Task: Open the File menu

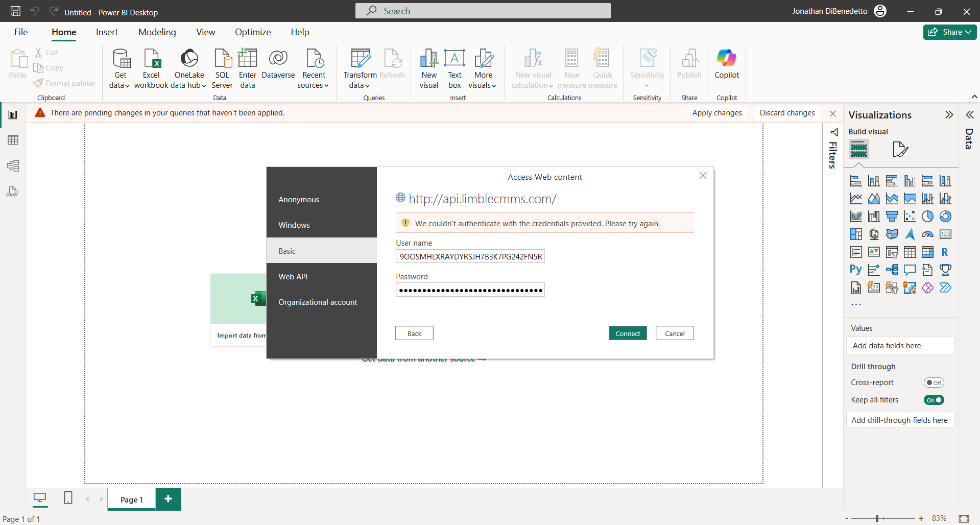Action: pyautogui.click(x=21, y=32)
